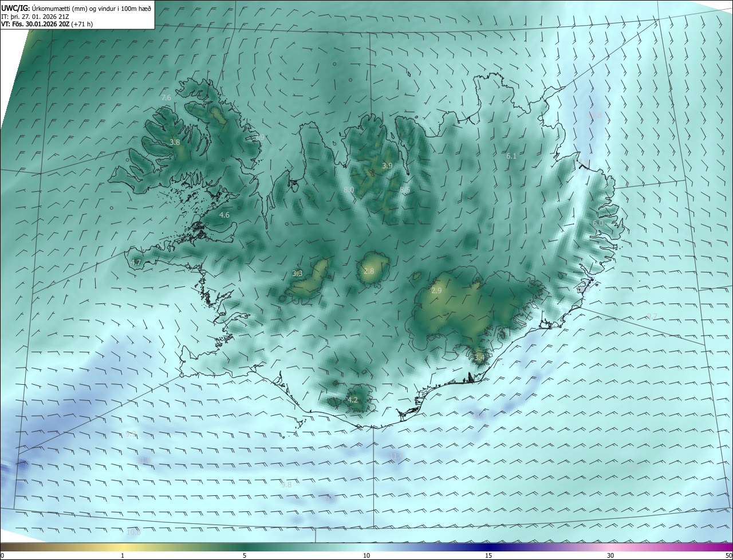Screen dimensions: 733x560
Task: Click the 3.3 value label on the map
Action: [x=297, y=274]
